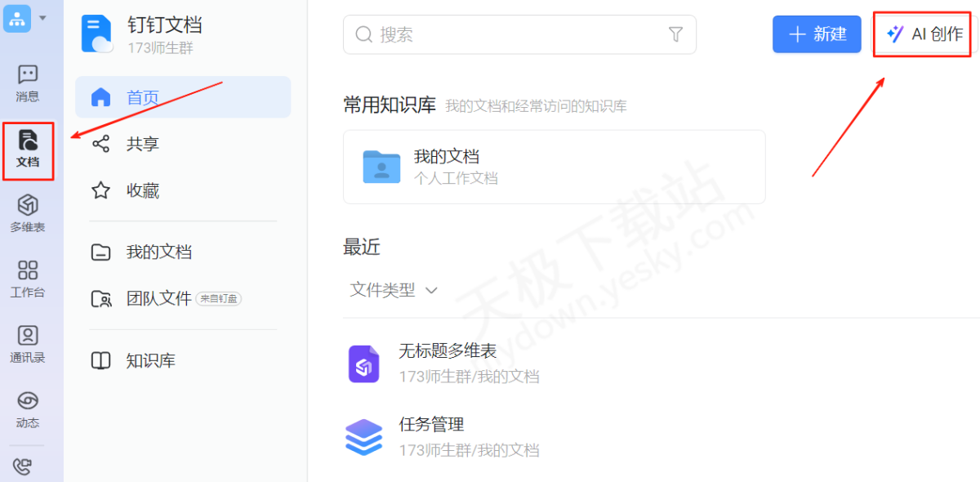Click the 常用知识库 heading

[390, 105]
